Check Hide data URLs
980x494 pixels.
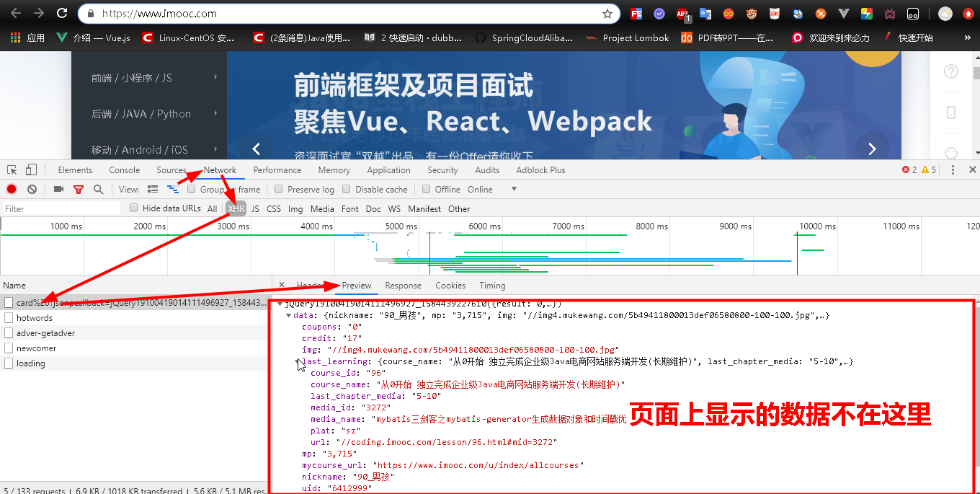pos(133,208)
